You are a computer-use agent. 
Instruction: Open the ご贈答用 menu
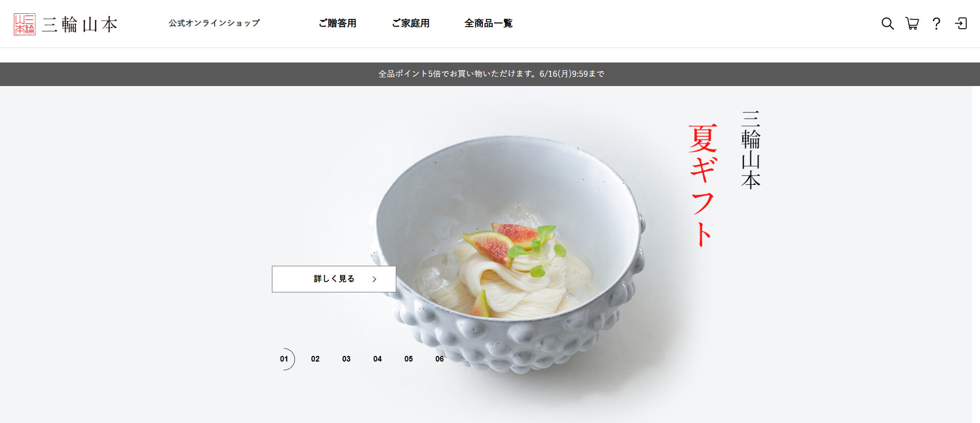tap(337, 23)
